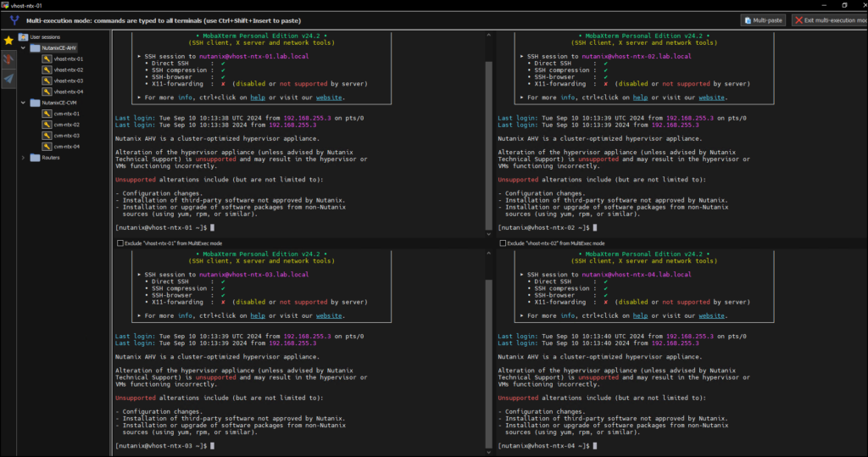Click scroll-up arrow of vhost-ntx-03 terminal

488,254
